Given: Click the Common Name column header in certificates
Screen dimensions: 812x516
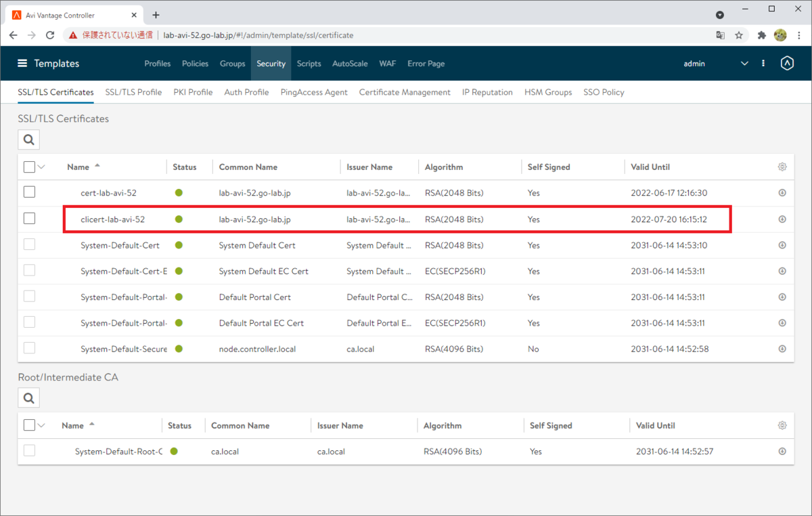Looking at the screenshot, I should click(248, 167).
